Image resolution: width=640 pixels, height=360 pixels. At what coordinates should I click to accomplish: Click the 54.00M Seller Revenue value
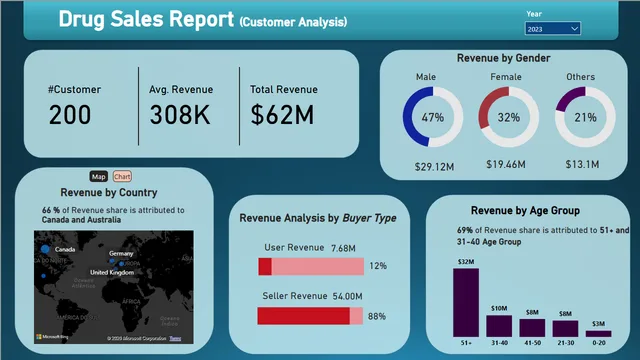(x=347, y=296)
